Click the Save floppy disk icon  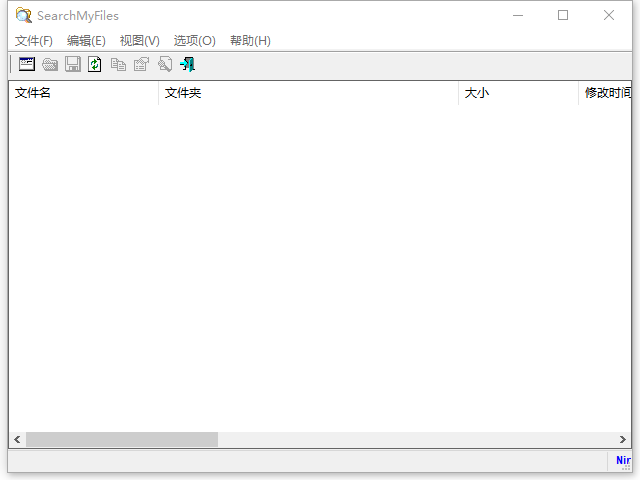click(x=73, y=64)
